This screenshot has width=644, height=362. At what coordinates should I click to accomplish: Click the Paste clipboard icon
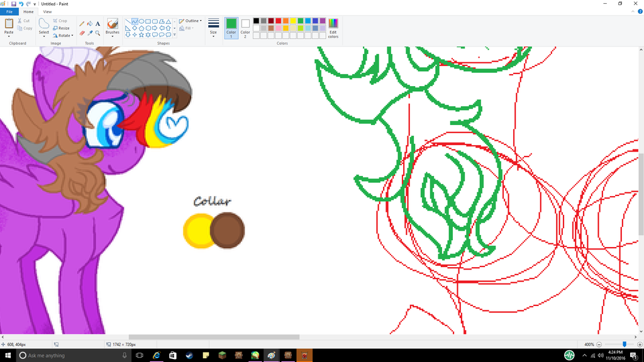(x=9, y=23)
